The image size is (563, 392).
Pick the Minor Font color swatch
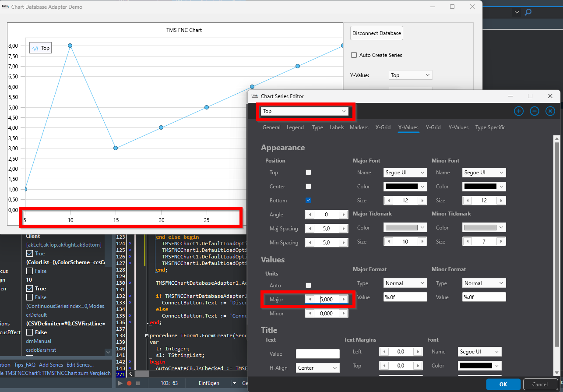pos(480,187)
